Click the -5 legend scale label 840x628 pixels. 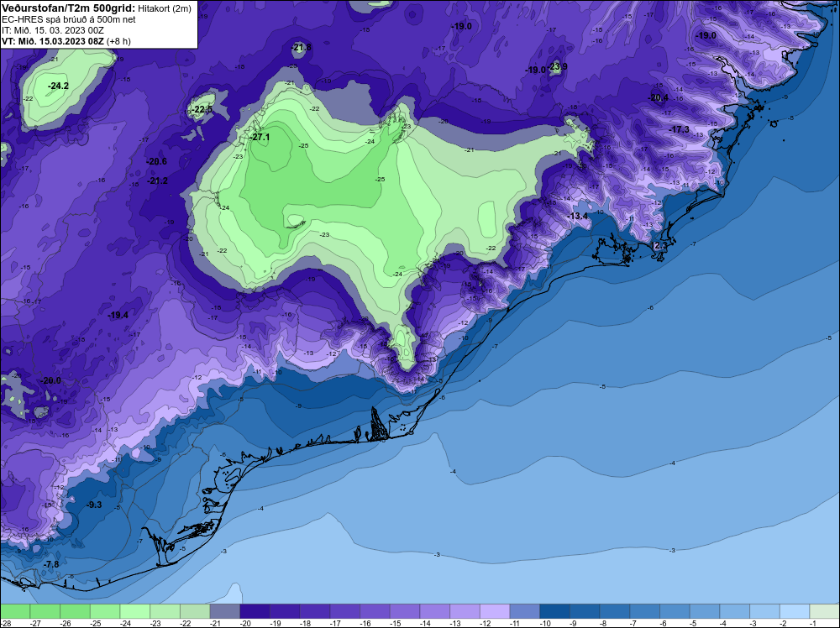[695, 623]
